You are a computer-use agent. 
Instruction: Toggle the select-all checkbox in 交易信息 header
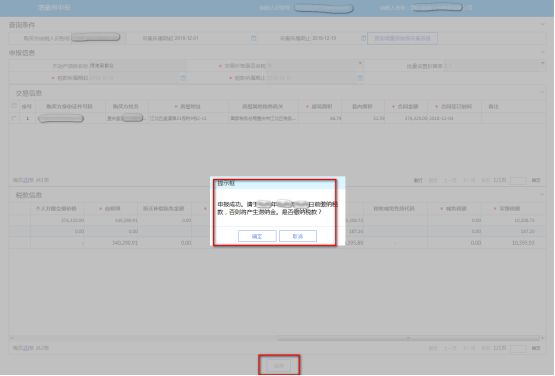(x=14, y=106)
